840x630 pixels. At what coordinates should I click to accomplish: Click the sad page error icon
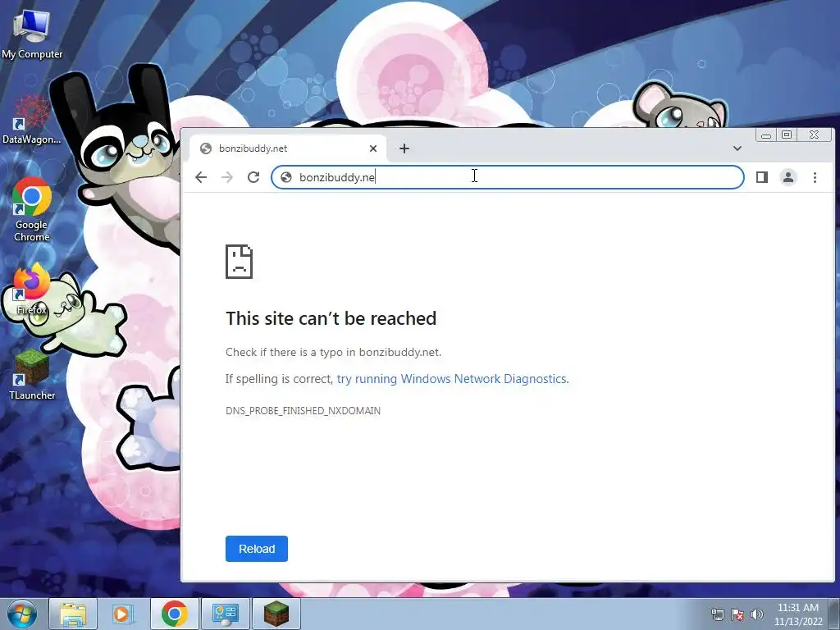click(239, 262)
